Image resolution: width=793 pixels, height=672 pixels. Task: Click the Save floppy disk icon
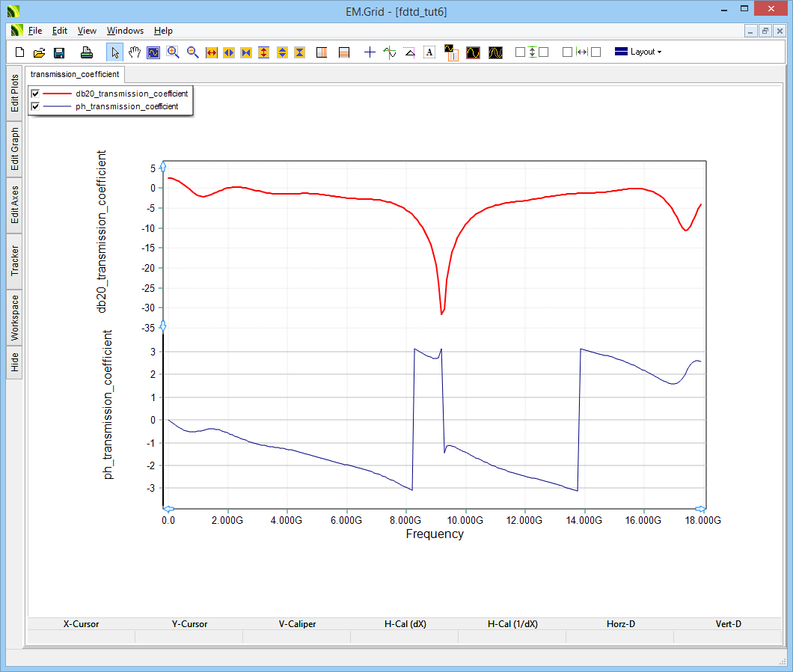coord(59,52)
